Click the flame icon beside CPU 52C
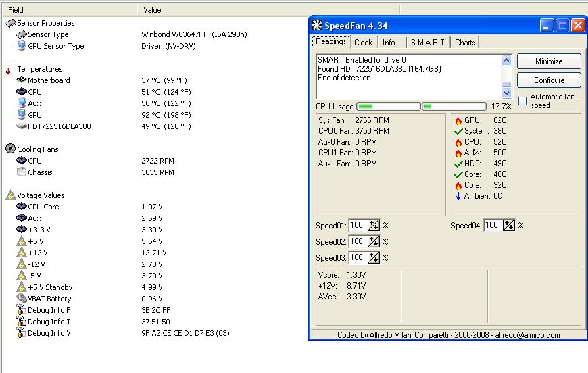The height and width of the screenshot is (373, 588). (458, 143)
